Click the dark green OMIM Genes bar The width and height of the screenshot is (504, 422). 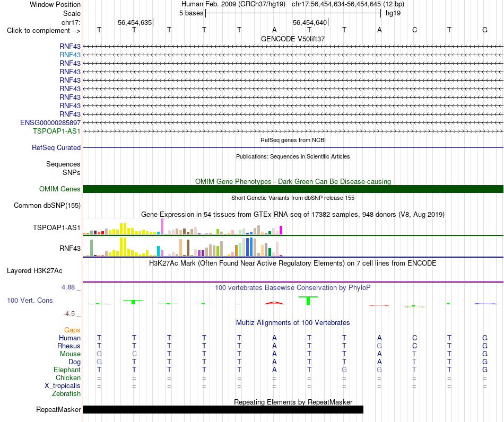[293, 189]
